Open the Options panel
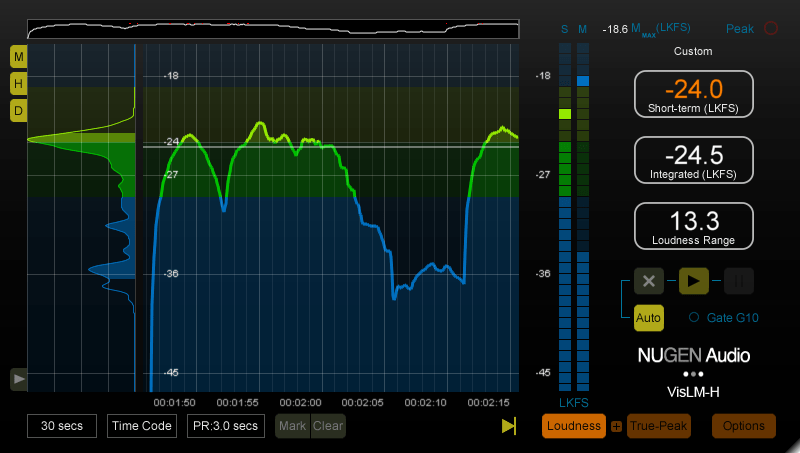Screen dimensions: 800x453 point(744,426)
